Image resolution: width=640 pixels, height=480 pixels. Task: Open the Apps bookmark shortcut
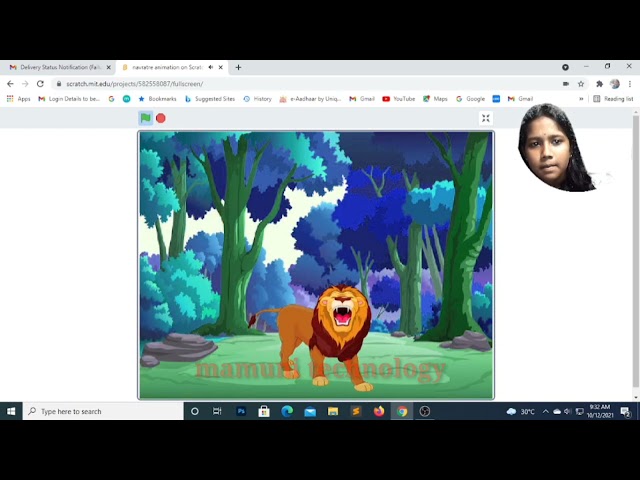click(x=18, y=99)
